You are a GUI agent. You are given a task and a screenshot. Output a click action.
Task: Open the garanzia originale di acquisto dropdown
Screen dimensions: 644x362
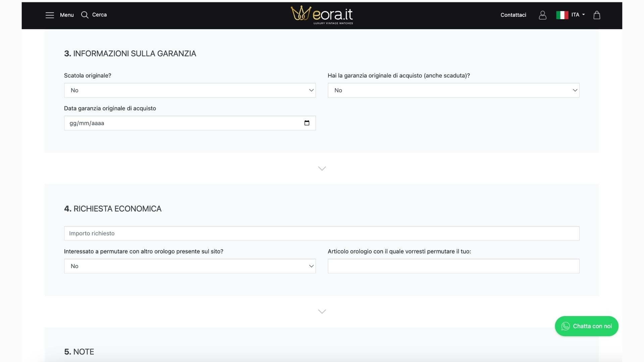tap(453, 90)
